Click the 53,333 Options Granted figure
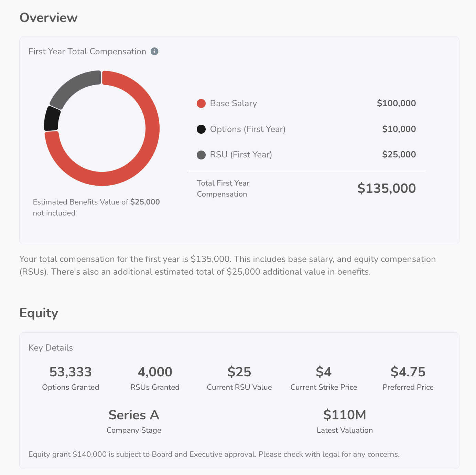This screenshot has width=476, height=475. pos(71,372)
